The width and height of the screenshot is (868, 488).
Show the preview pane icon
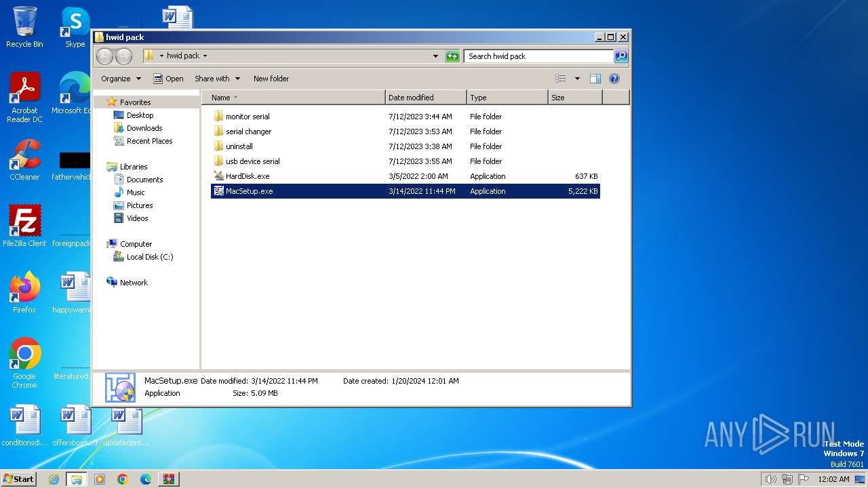[x=595, y=79]
